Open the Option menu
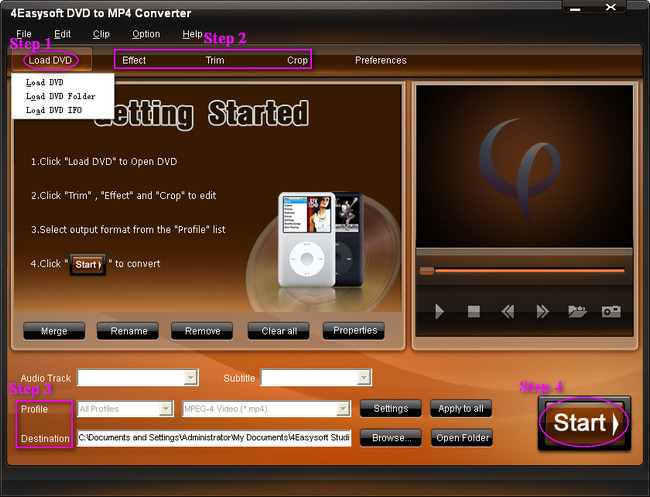 click(146, 34)
